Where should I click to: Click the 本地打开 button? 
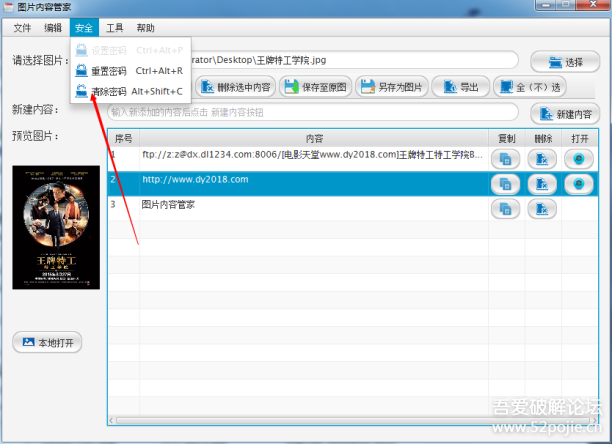[47, 342]
